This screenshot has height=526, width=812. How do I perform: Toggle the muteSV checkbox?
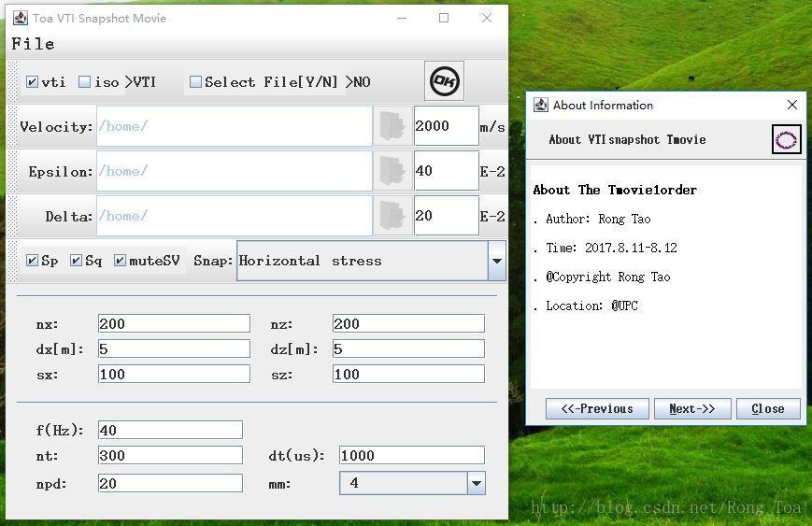[120, 261]
